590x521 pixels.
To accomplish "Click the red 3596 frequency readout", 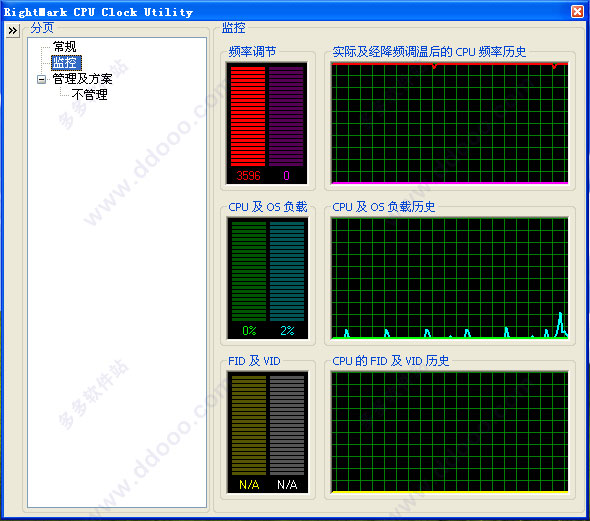I will coord(248,176).
